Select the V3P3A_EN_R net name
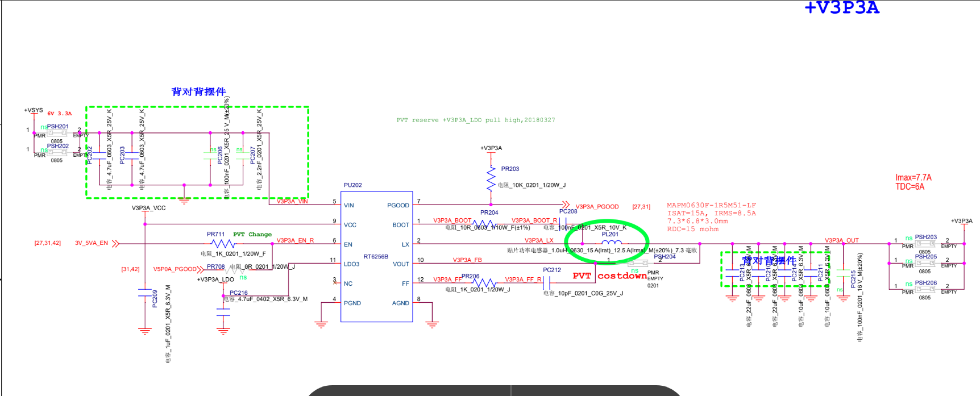The image size is (980, 396). coord(295,240)
